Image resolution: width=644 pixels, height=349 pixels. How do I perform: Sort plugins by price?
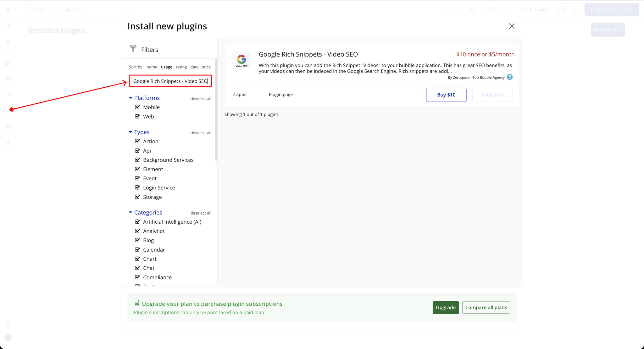coord(206,67)
